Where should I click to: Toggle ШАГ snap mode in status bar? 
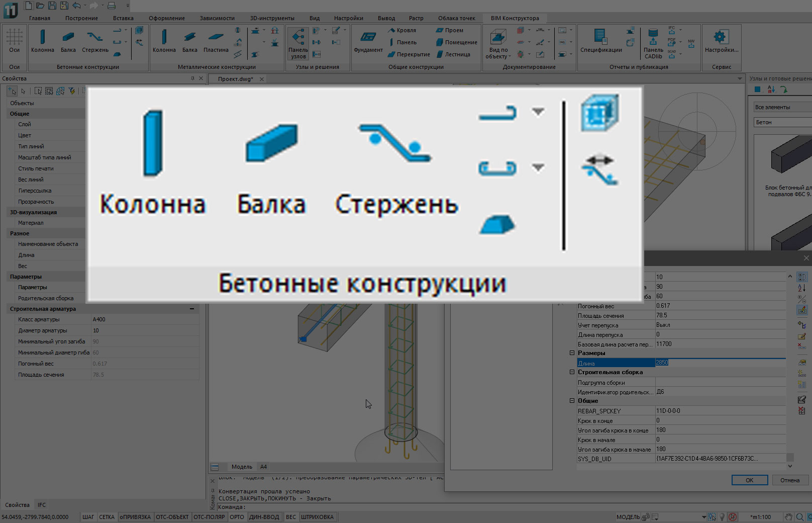coord(88,517)
